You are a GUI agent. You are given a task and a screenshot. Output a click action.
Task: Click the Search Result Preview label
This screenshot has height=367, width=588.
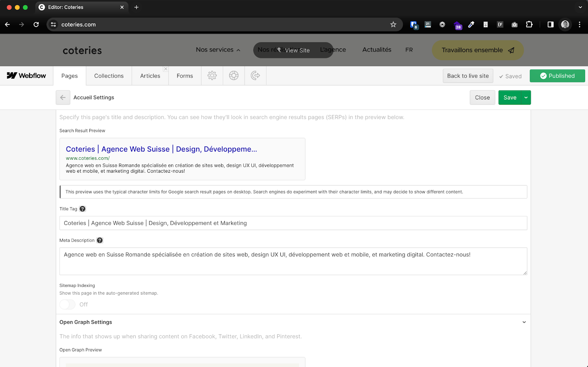pos(82,131)
